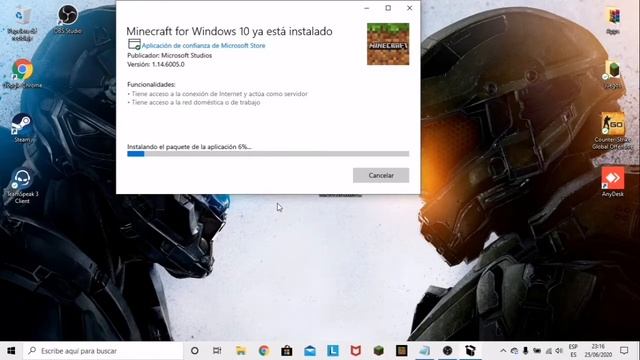Click the 'Publicador: Microsoft Studios' text
The image size is (640, 360).
[169, 56]
